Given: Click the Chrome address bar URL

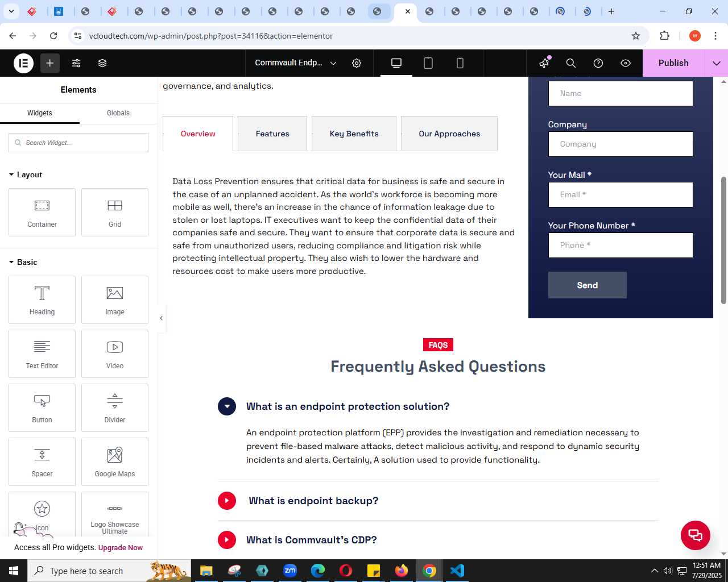Looking at the screenshot, I should coord(211,36).
